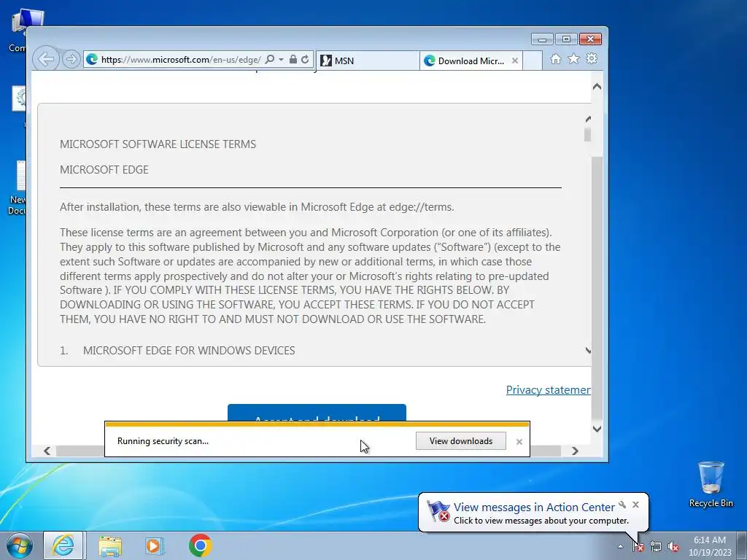Select the Download Microsoft Edge tab
This screenshot has height=560, width=747.
pos(471,61)
